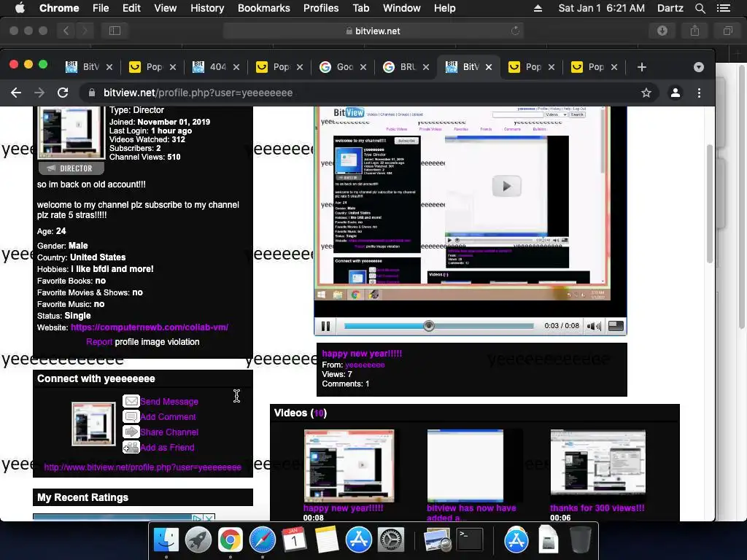Open the Chrome profile avatar button

click(675, 93)
